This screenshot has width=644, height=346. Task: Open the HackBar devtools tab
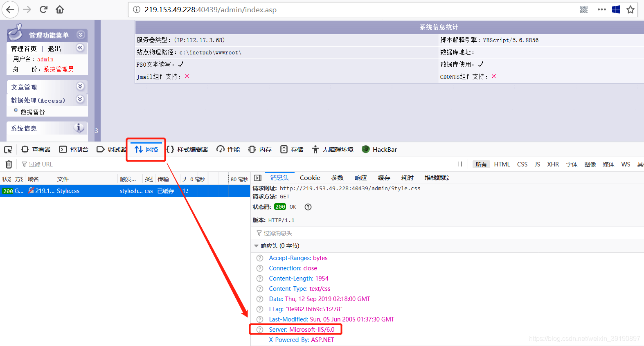pyautogui.click(x=379, y=150)
